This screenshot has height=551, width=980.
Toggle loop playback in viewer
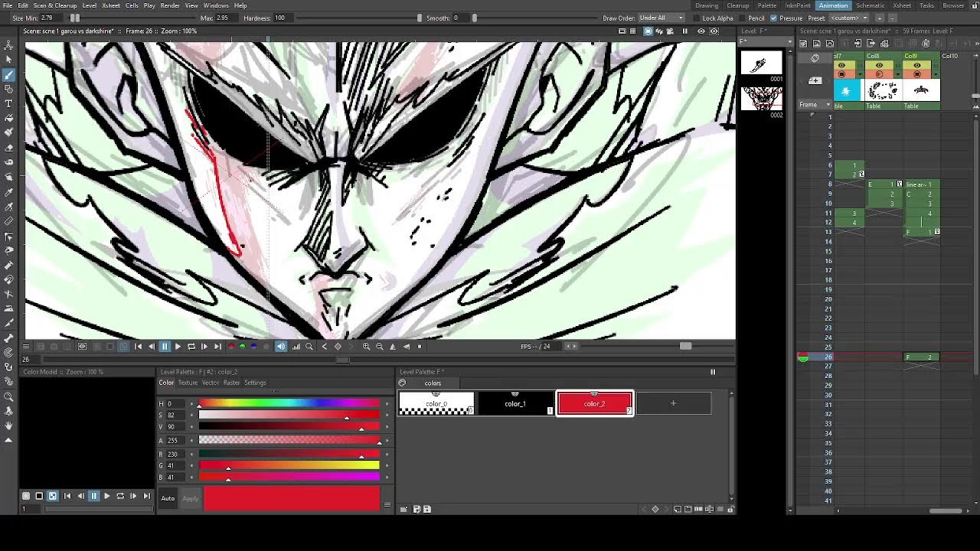191,347
